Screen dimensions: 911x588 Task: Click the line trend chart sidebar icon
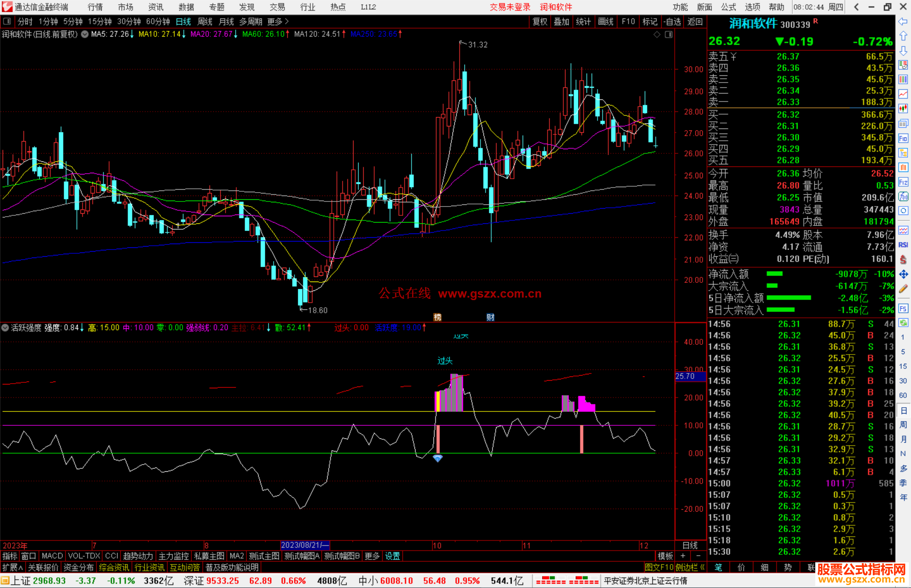(x=903, y=94)
